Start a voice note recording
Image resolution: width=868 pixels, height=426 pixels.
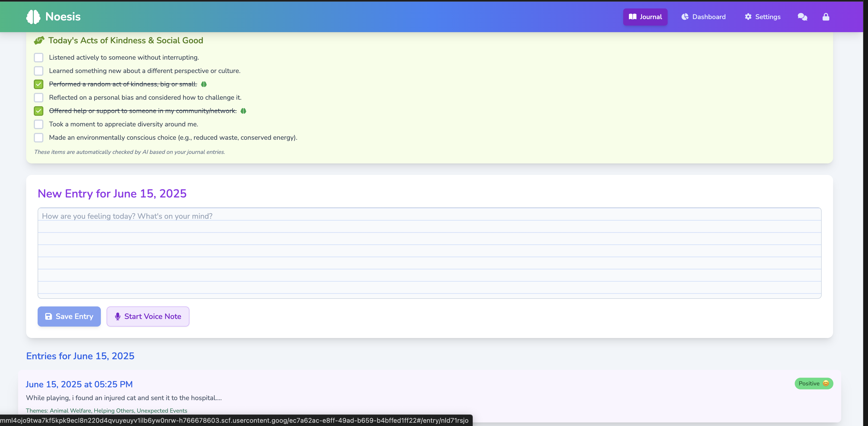click(148, 316)
